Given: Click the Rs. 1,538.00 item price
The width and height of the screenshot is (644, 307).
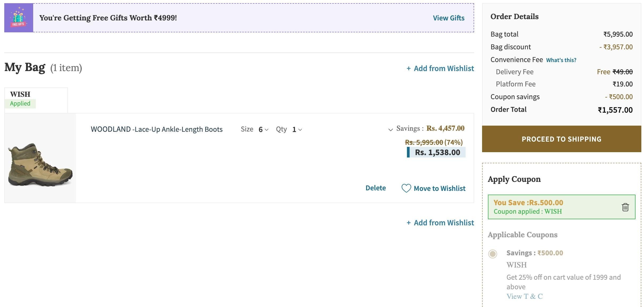Looking at the screenshot, I should 437,152.
